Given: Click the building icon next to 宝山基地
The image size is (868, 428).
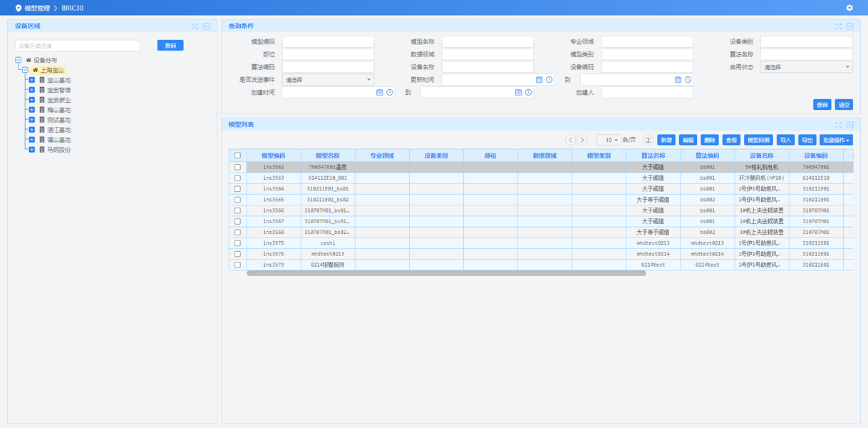Looking at the screenshot, I should click(x=41, y=80).
